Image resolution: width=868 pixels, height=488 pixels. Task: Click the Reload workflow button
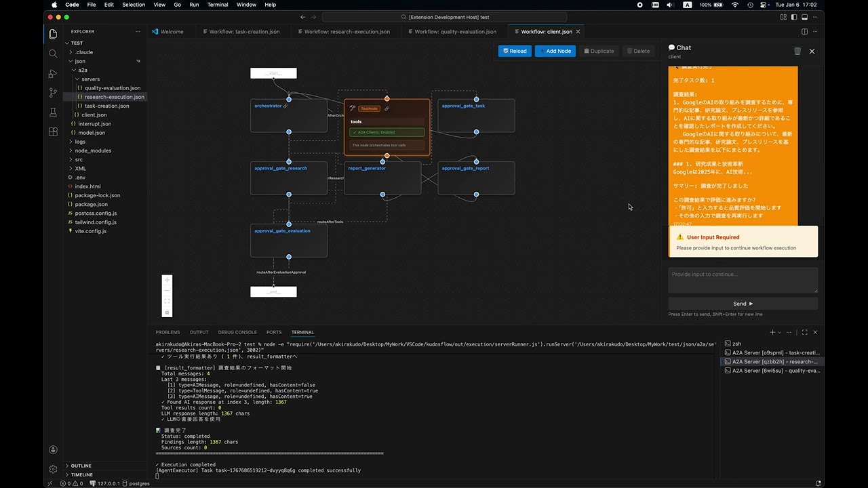(x=515, y=51)
